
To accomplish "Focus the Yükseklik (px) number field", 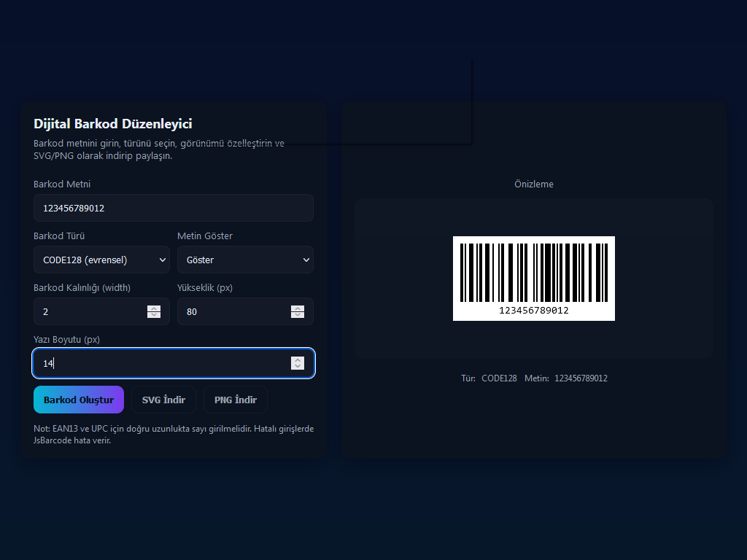I will (233, 311).
